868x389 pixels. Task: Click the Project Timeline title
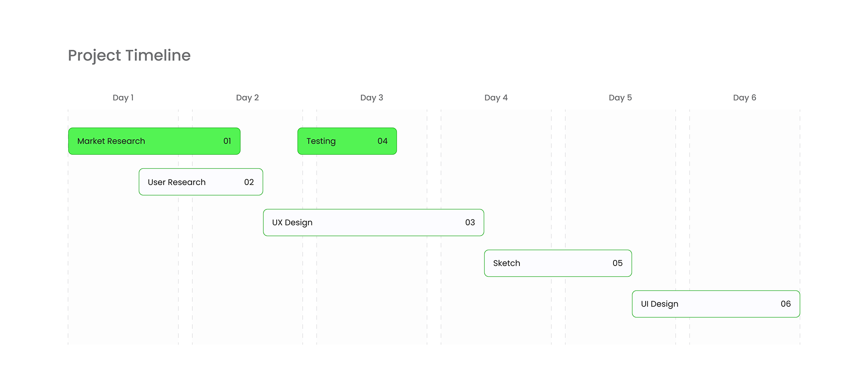[129, 55]
